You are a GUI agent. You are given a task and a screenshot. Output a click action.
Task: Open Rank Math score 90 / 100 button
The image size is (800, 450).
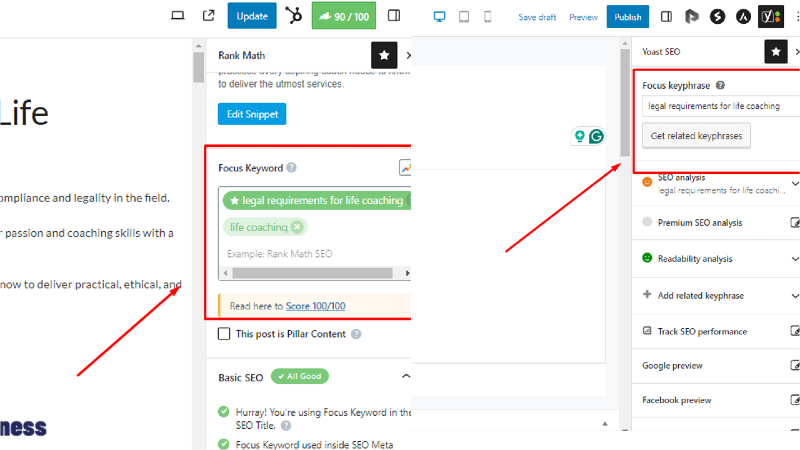344,16
